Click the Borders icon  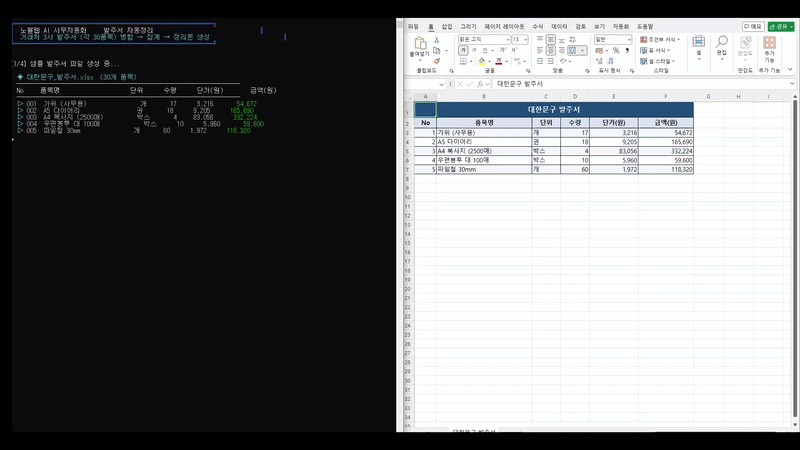click(463, 61)
